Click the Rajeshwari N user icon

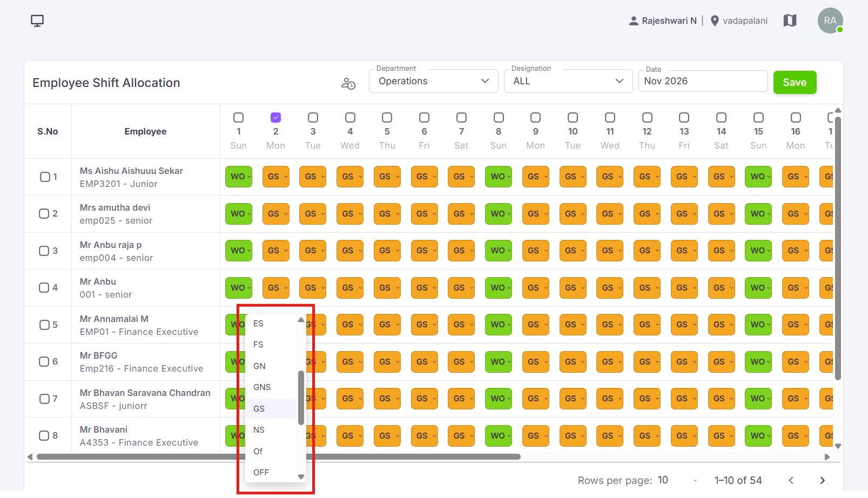[634, 21]
